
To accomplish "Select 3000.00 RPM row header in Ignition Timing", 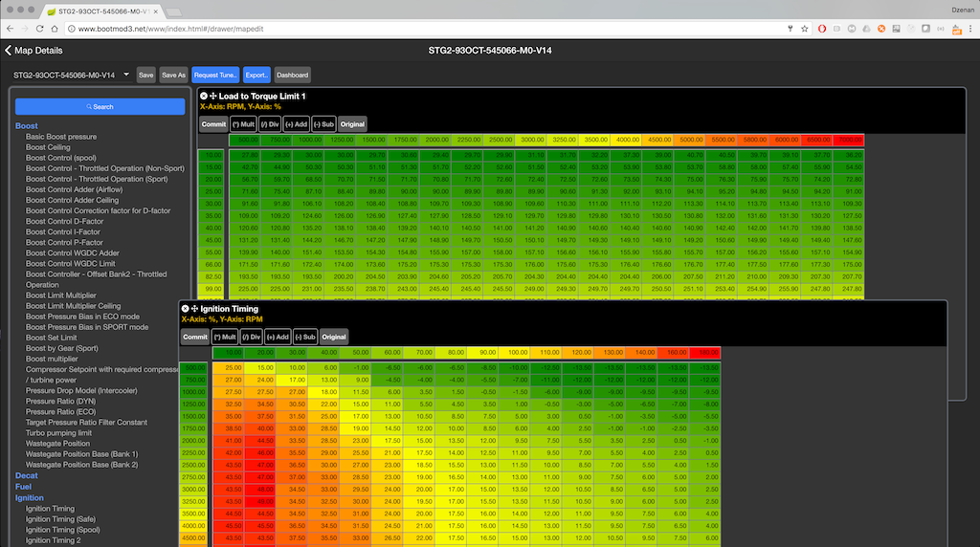I will (x=193, y=490).
